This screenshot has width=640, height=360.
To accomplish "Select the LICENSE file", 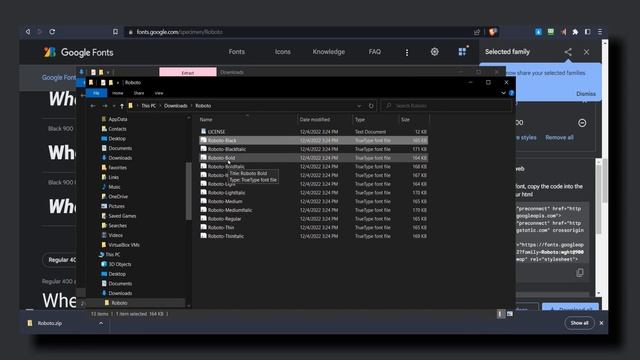I will (x=313, y=132).
